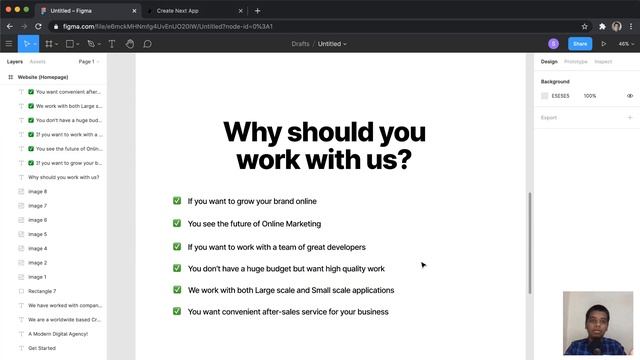Switch to the Design tab
Screen dimensions: 640x360
tap(549, 62)
